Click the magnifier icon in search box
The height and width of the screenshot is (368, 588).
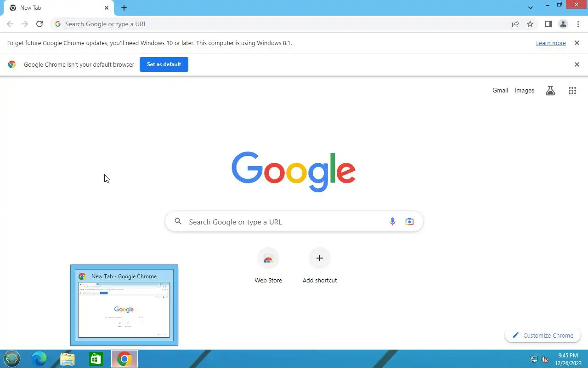click(178, 222)
